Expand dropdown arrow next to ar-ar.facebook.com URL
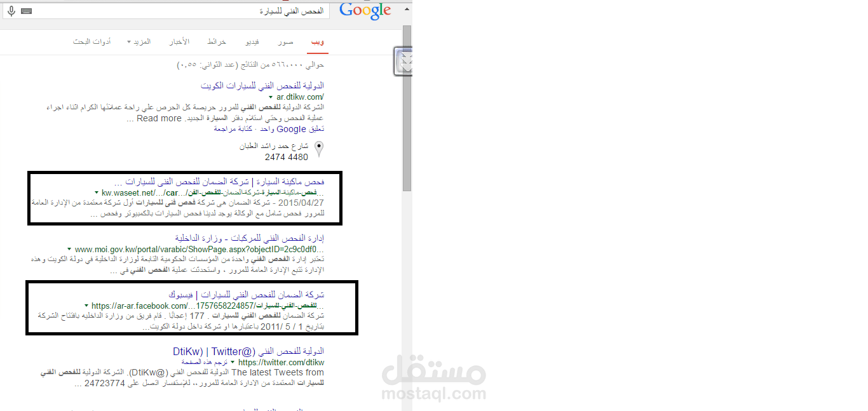The image size is (868, 411). point(86,306)
